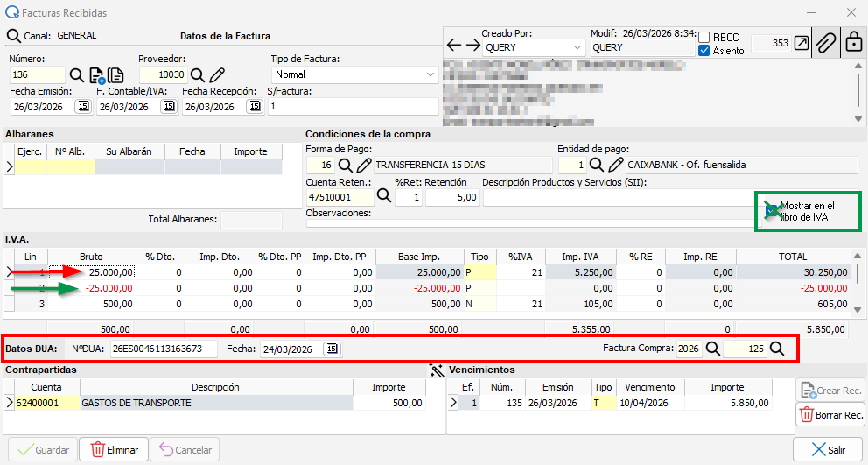Click the Base Imp. column header
Image resolution: width=868 pixels, height=465 pixels.
(419, 257)
